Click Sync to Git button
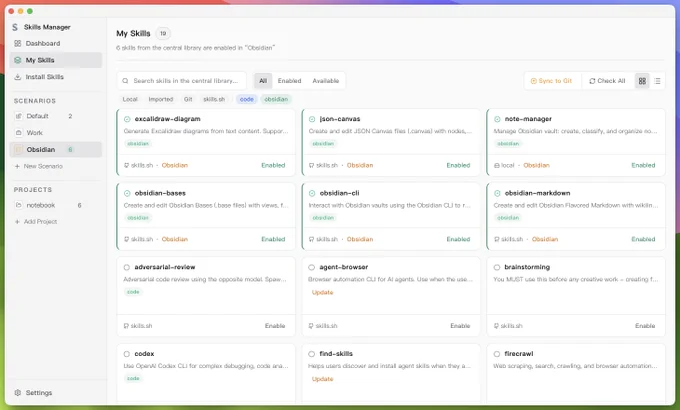 552,81
